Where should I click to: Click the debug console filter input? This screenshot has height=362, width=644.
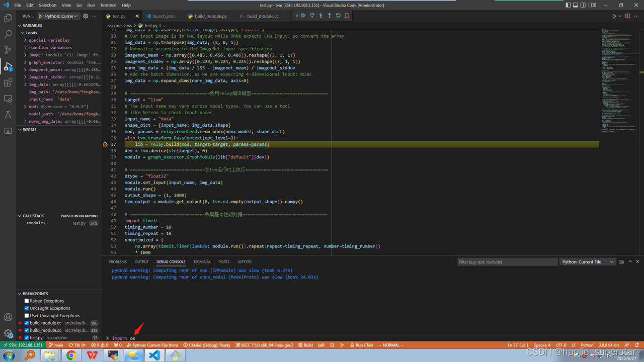507,261
